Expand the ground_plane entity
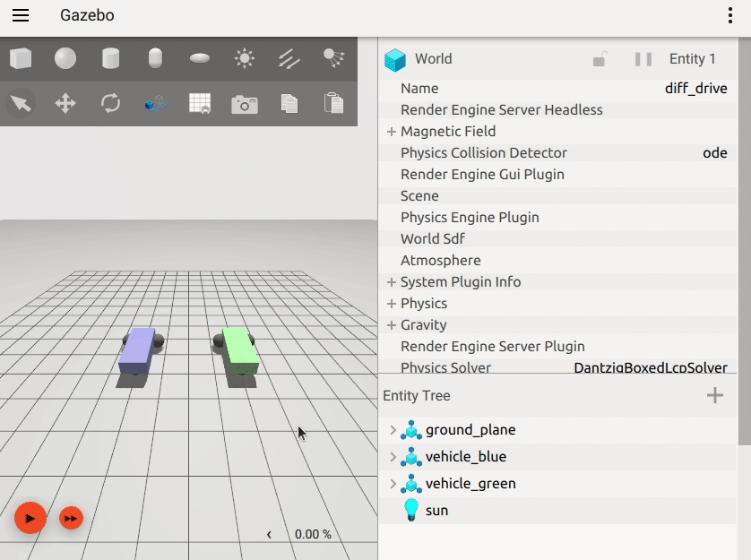 [x=393, y=430]
